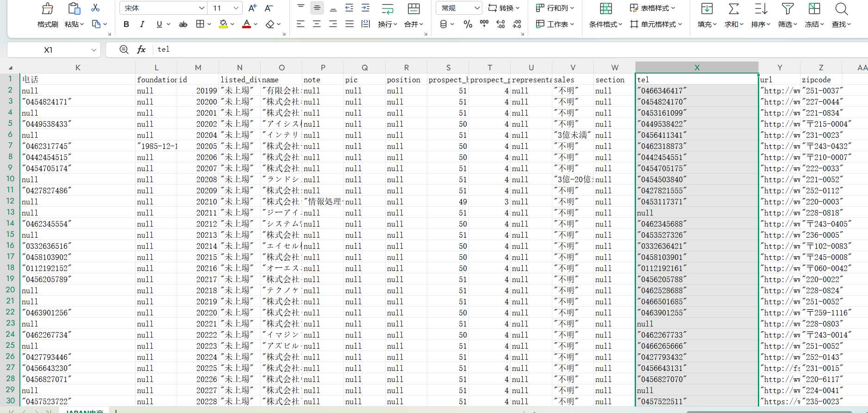Select column X by its header
Viewport: 868px width, 413px height.
[x=697, y=68]
